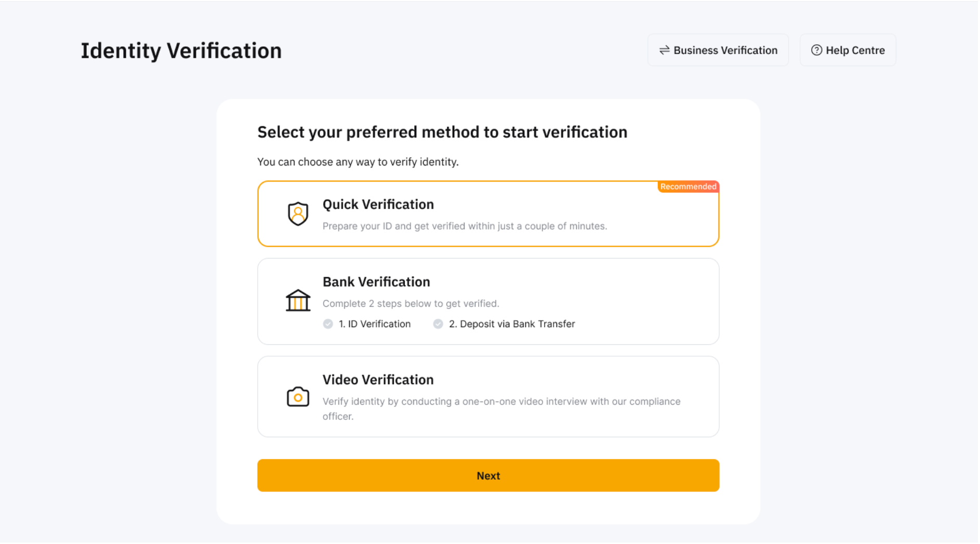Switch to Business Verification
This screenshot has width=980, height=544.
718,50
